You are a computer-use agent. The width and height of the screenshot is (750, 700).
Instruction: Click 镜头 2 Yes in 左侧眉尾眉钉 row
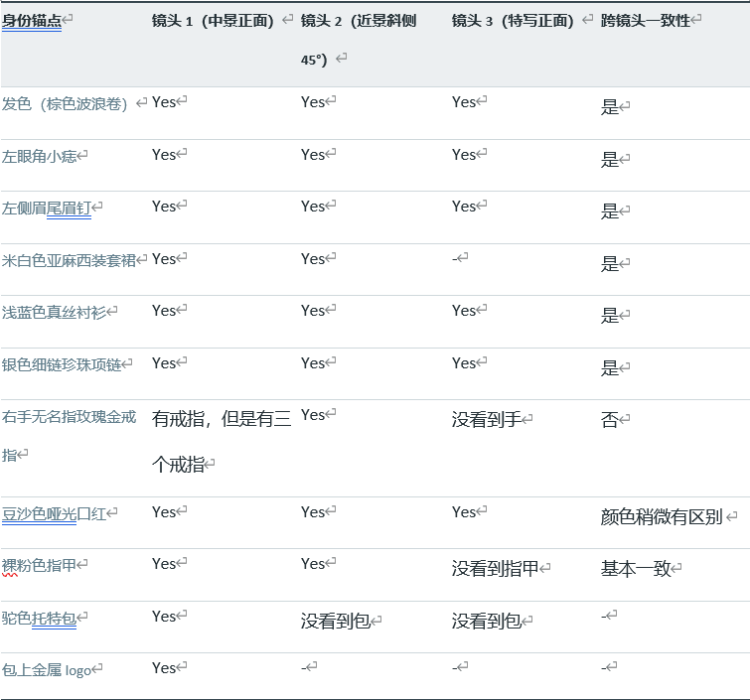(313, 207)
